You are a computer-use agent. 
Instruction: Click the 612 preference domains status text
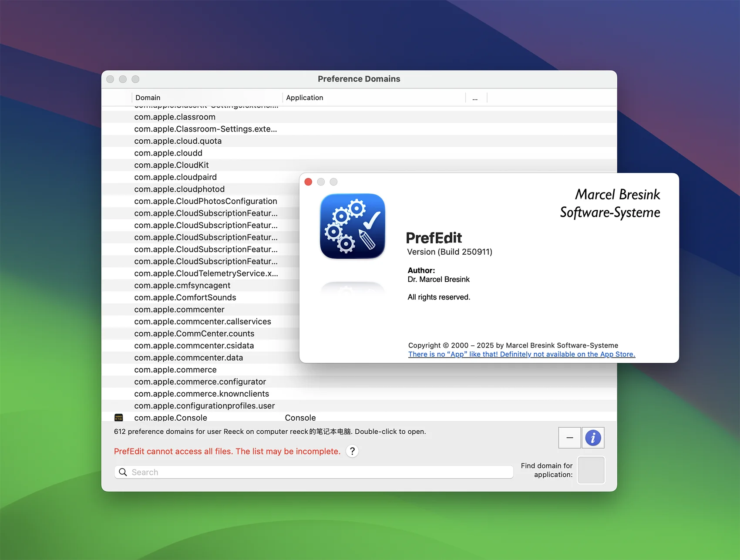[270, 432]
